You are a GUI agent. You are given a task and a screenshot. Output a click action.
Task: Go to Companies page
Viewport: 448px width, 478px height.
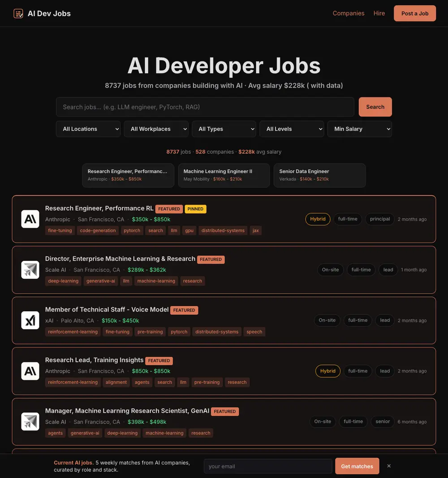pos(349,13)
